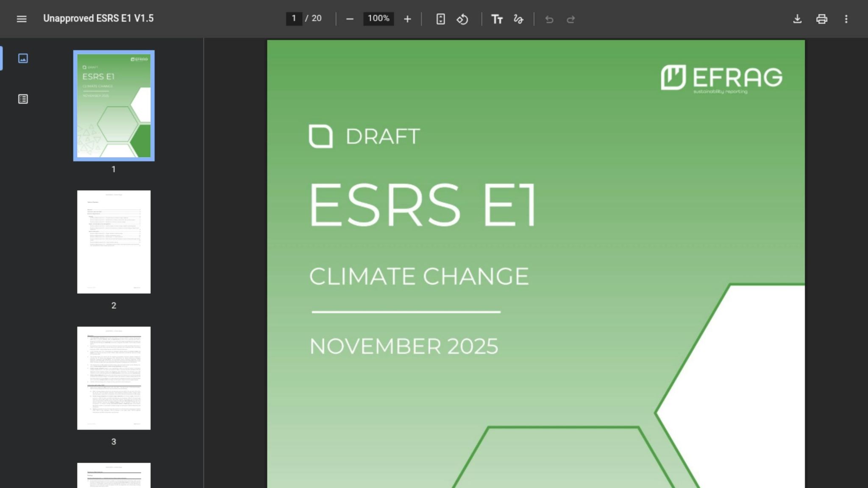Click the 100% zoom level field
This screenshot has height=488, width=868.
[378, 19]
